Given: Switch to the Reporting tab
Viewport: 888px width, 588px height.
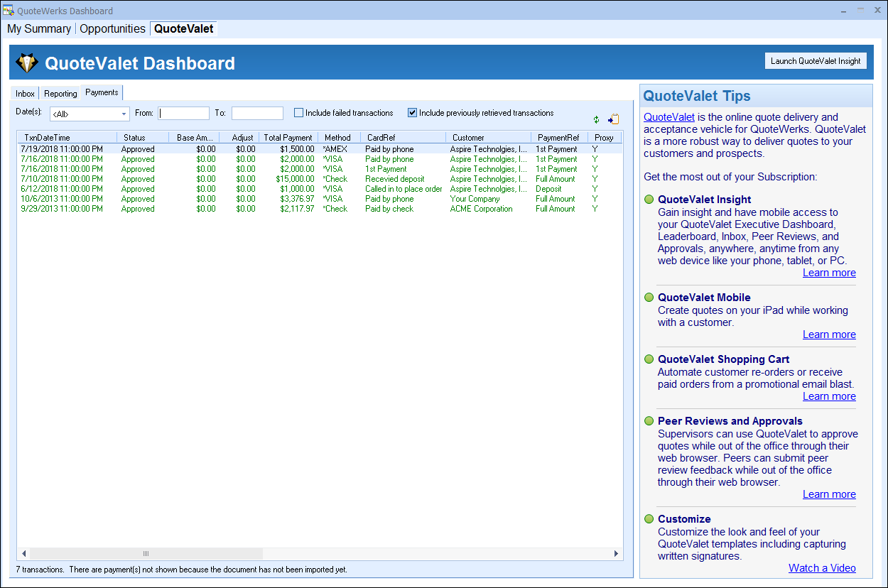Looking at the screenshot, I should [60, 94].
